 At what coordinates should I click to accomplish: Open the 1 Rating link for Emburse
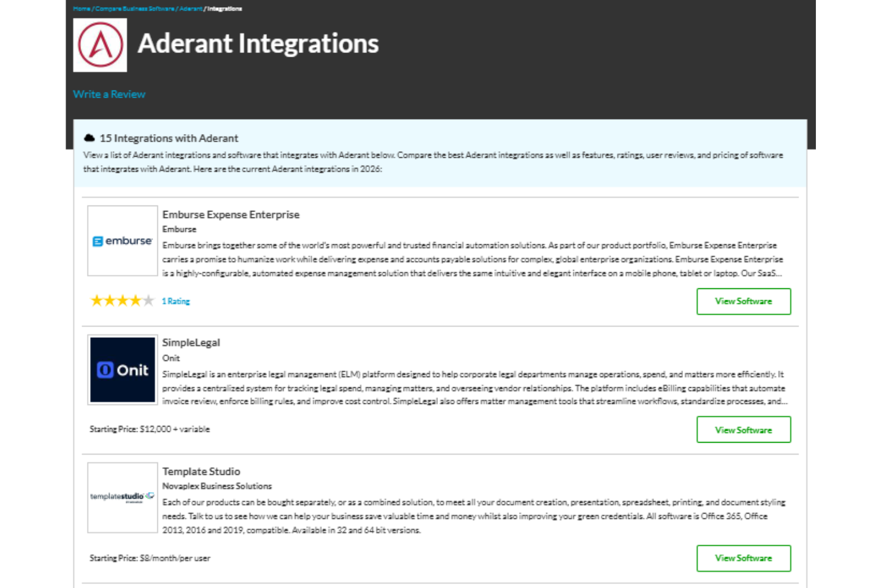tap(176, 301)
